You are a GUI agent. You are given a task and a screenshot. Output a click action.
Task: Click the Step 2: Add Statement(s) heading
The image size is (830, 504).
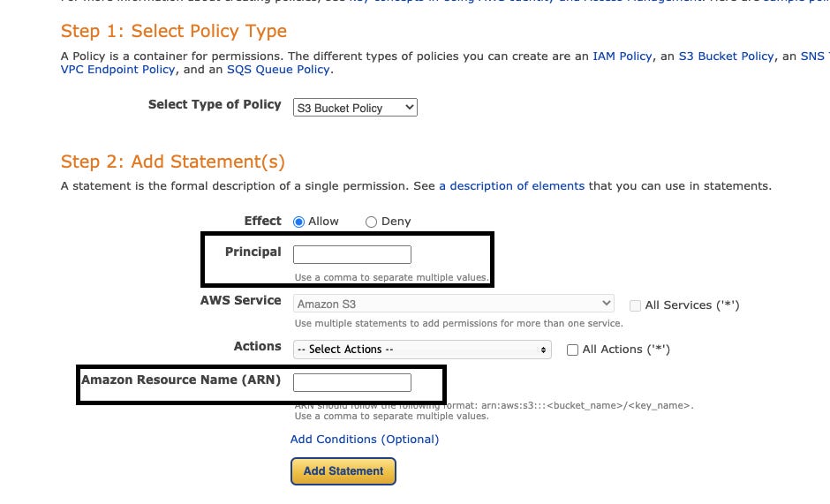(x=172, y=162)
